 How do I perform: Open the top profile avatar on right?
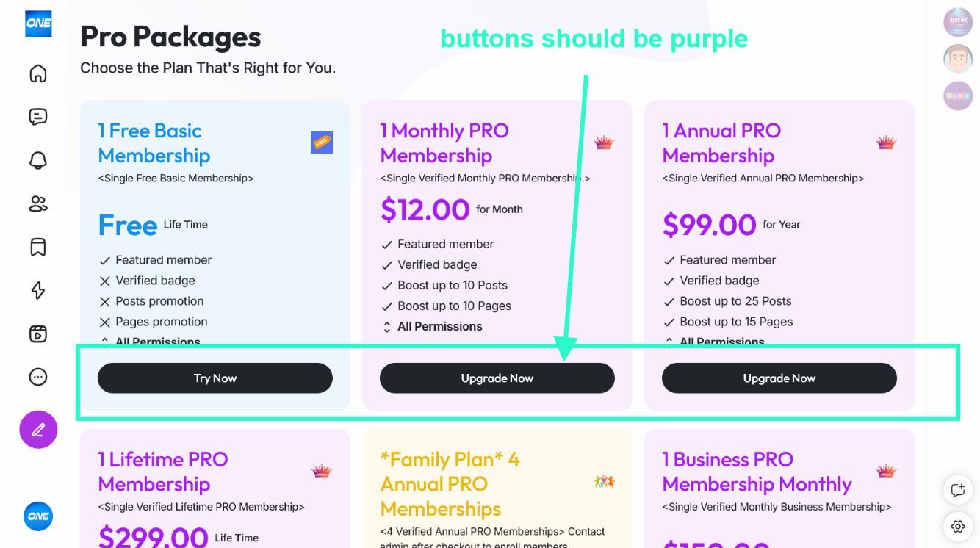(958, 22)
